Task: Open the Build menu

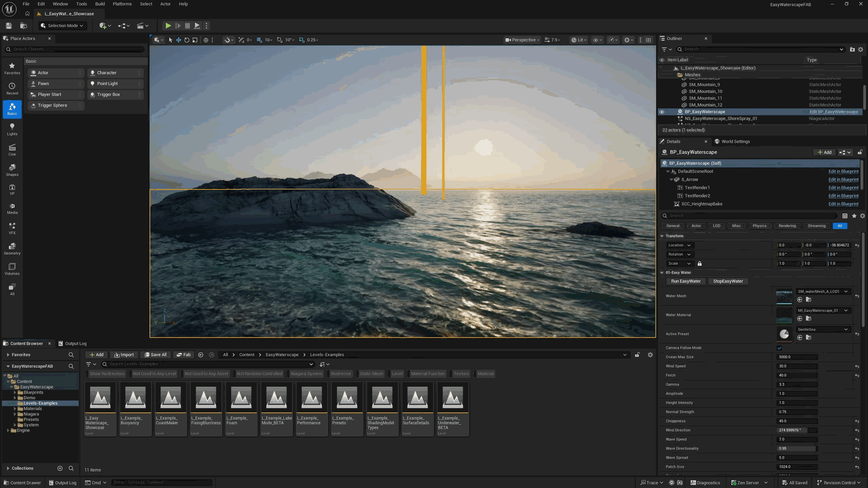Action: (100, 4)
